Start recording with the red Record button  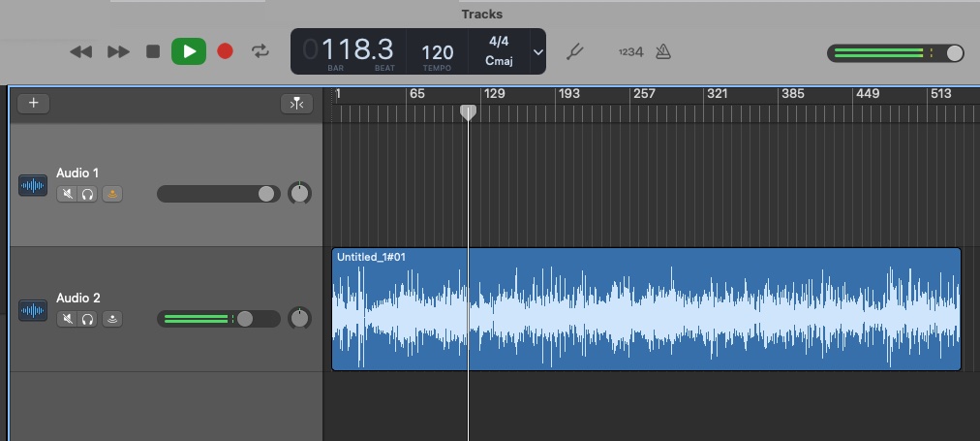pyautogui.click(x=225, y=51)
